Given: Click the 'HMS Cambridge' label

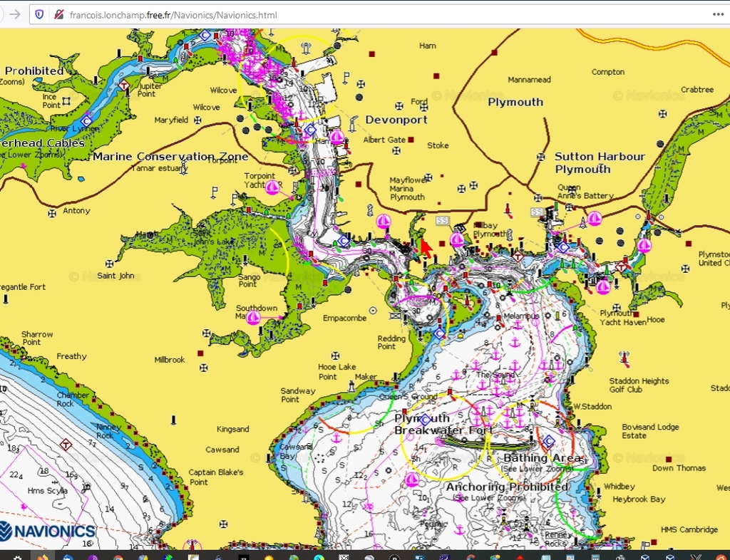Looking at the screenshot, I should pyautogui.click(x=689, y=529).
